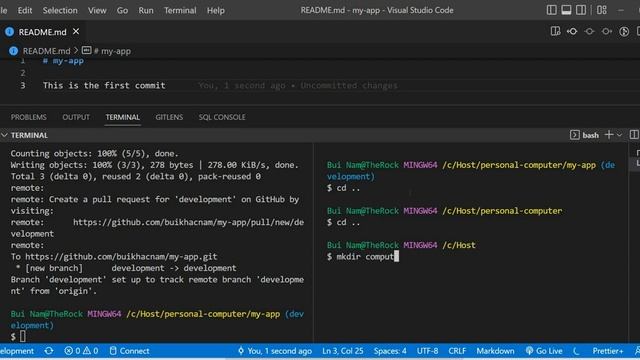This screenshot has width=640, height=360.
Task: Start Go Live server
Action: coord(544,351)
